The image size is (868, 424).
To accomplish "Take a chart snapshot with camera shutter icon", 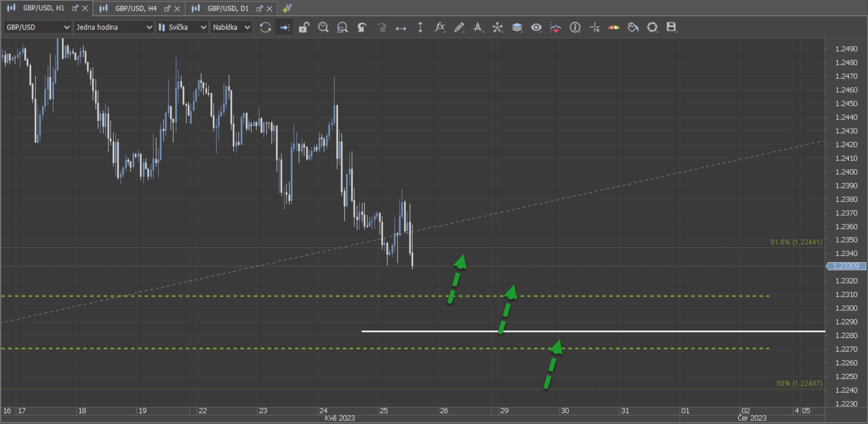I will (652, 27).
